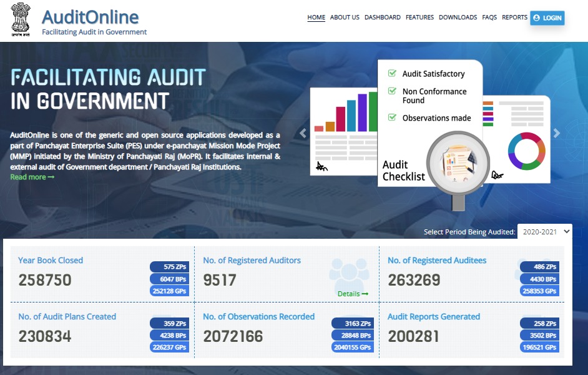The height and width of the screenshot is (375, 588).
Task: Click the 252128 GPs badge
Action: point(170,291)
